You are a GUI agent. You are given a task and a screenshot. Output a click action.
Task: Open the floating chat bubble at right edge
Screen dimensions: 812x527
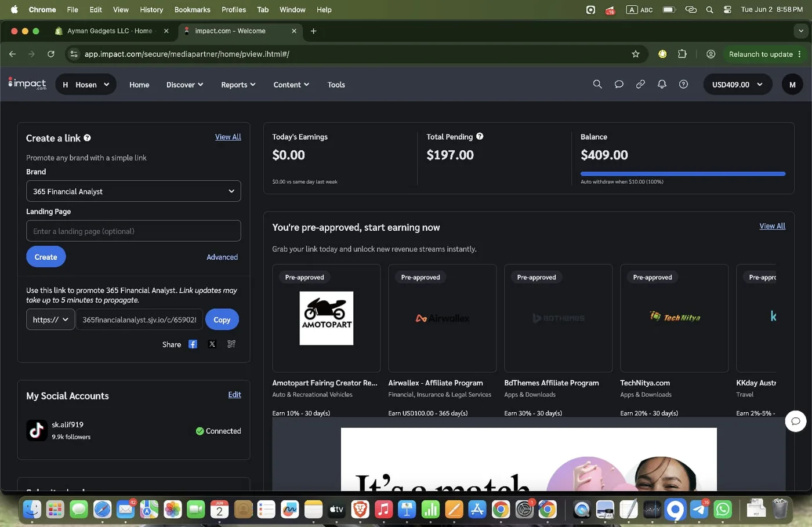tap(796, 421)
